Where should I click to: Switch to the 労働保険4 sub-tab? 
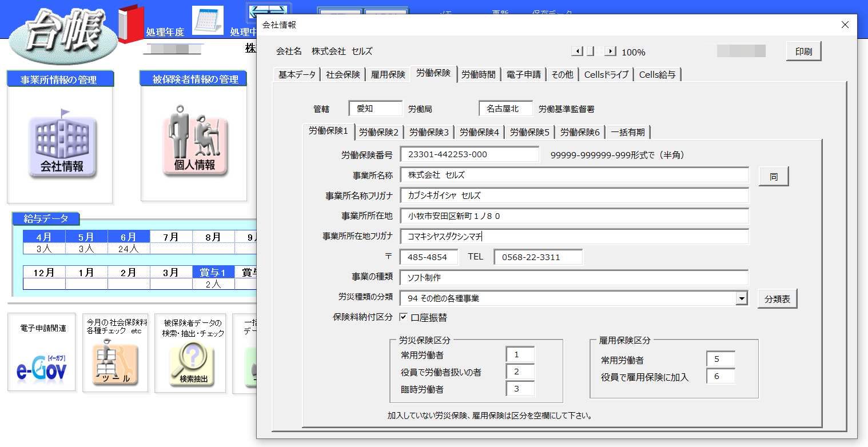click(479, 133)
